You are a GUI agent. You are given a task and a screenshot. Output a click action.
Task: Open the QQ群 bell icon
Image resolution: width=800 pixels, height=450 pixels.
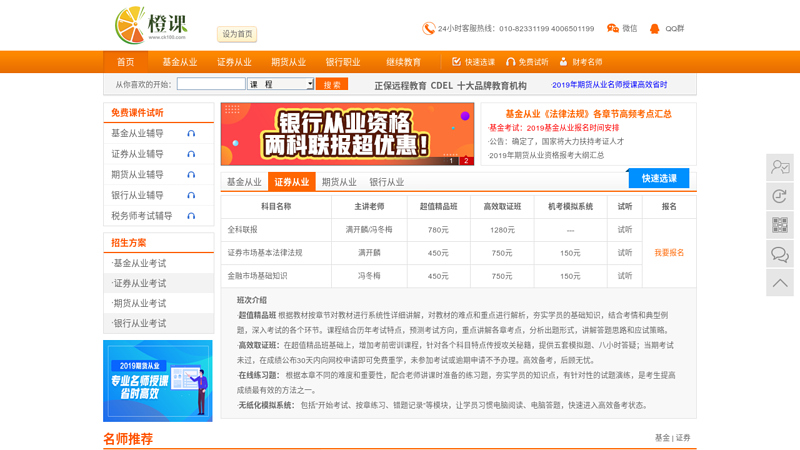click(x=655, y=29)
